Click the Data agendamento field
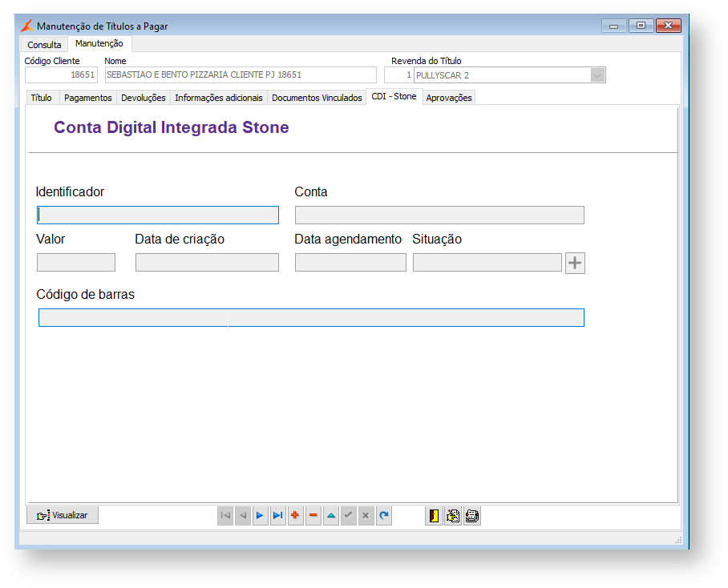The width and height of the screenshot is (728, 588). pos(350,263)
